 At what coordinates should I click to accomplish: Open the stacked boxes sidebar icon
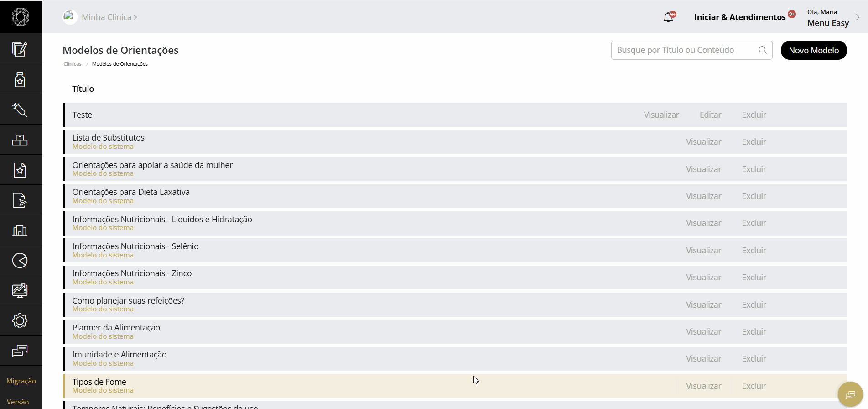point(20,140)
